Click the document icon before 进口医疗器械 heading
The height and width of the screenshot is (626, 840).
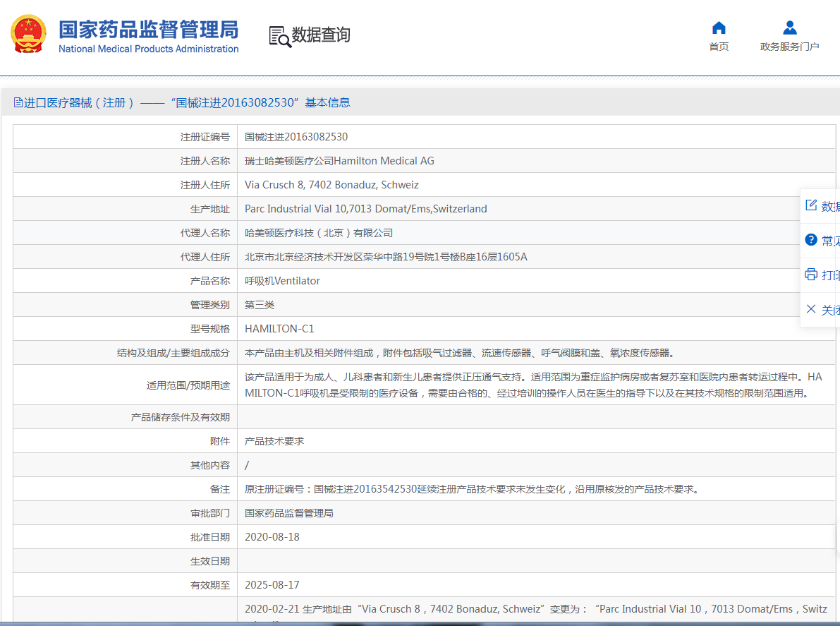click(x=18, y=102)
